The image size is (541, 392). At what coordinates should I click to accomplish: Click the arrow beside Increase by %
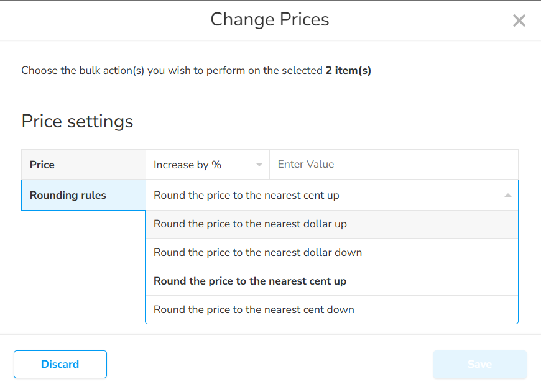point(259,165)
